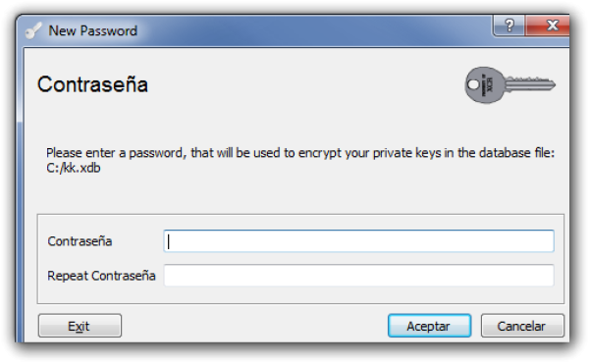Close the New Password dialog

pyautogui.click(x=548, y=26)
